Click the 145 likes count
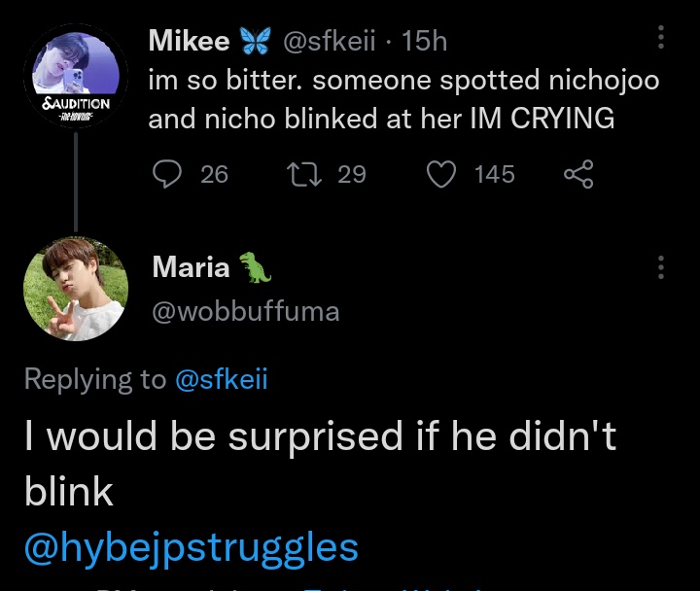Viewport: 700px width, 591px height. tap(495, 174)
